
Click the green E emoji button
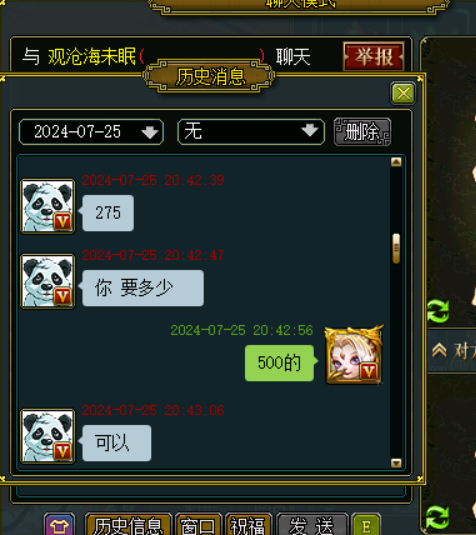[x=366, y=525]
